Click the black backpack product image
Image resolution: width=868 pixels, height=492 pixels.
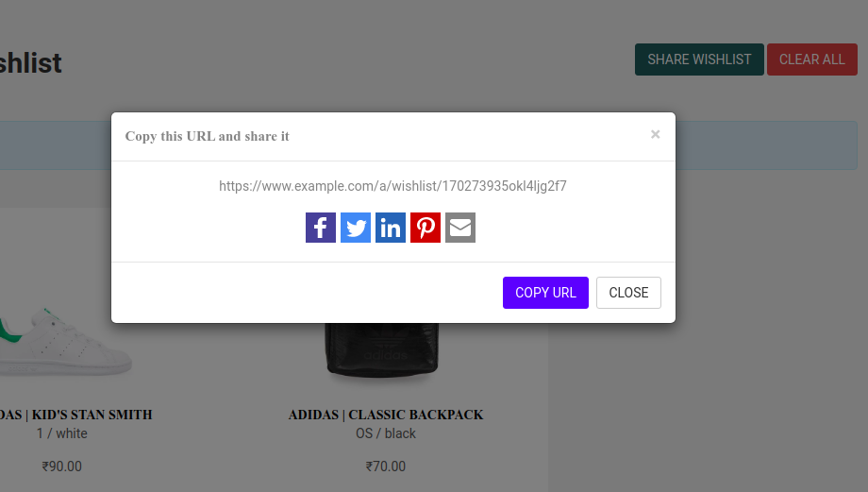click(x=382, y=350)
